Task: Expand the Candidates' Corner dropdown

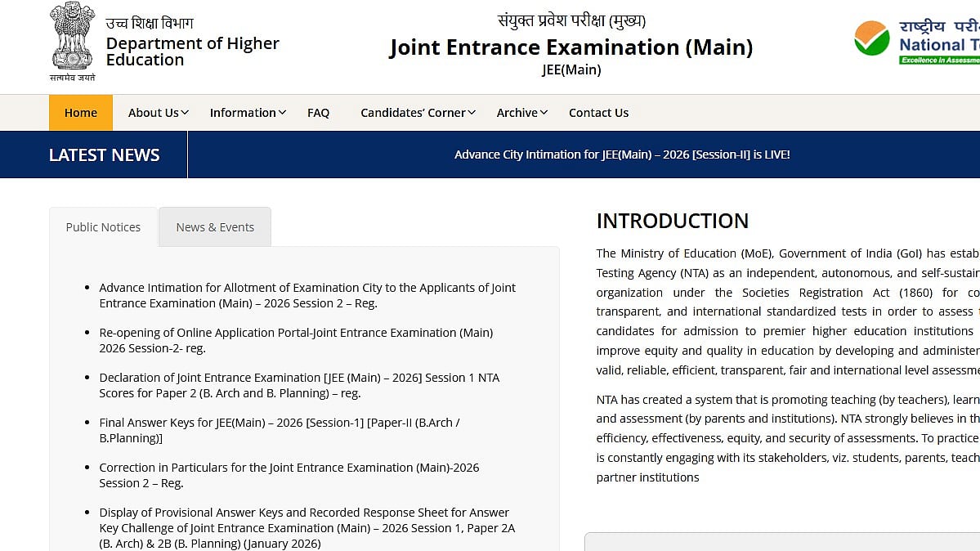Action: tap(418, 113)
